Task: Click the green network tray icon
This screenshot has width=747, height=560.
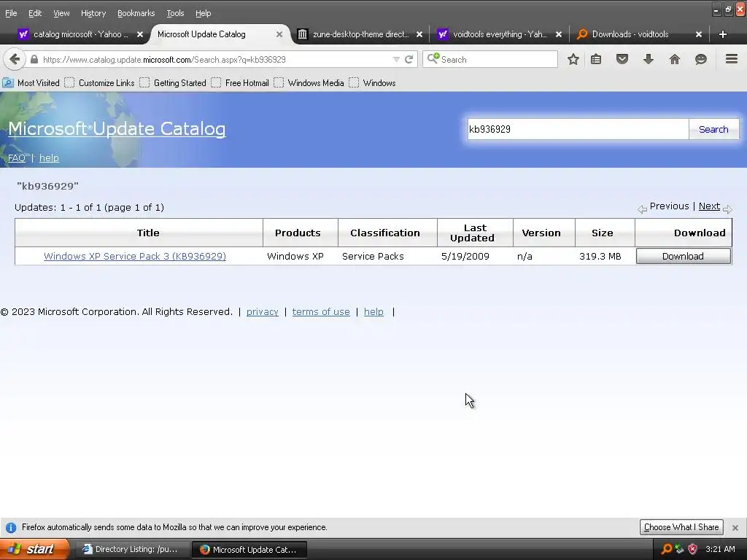Action: (x=679, y=550)
